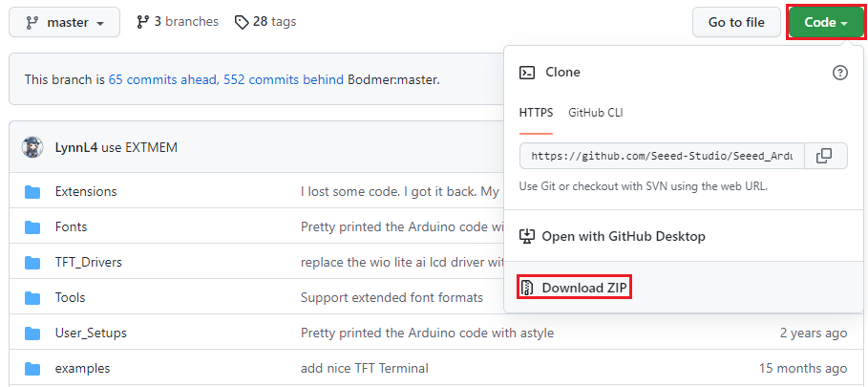
Task: Open the Tools folder name
Action: coord(70,298)
